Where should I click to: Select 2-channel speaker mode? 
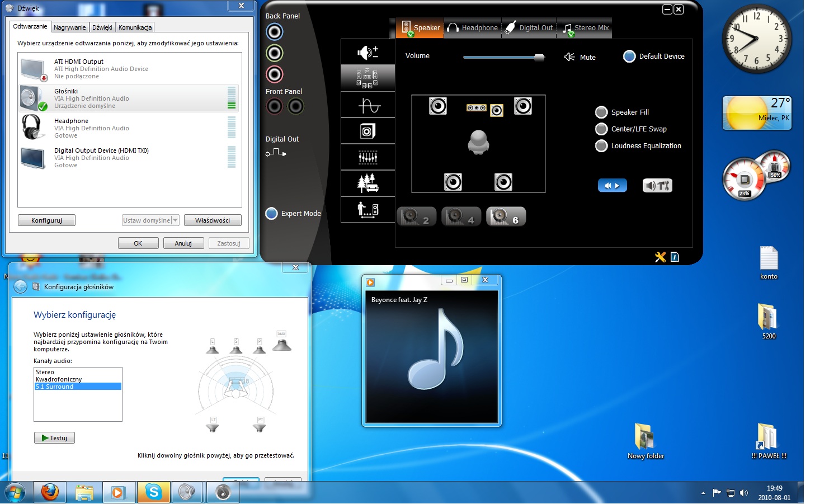pos(416,216)
